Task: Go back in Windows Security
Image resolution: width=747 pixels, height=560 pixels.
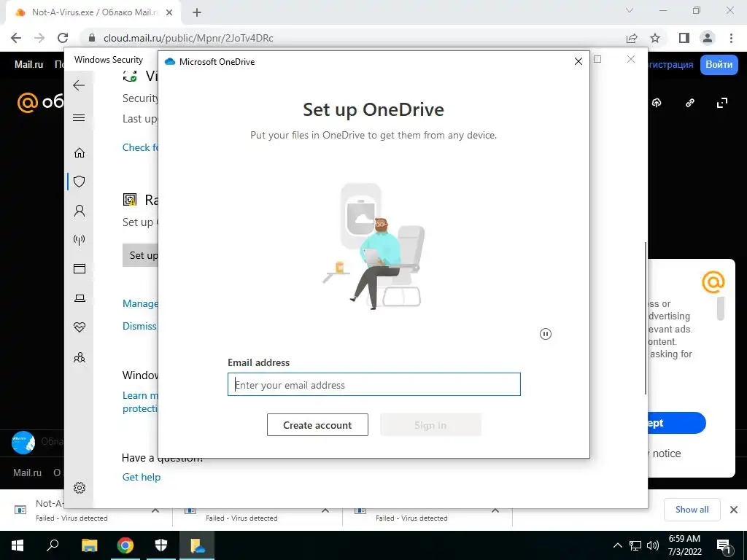Action: (x=79, y=85)
